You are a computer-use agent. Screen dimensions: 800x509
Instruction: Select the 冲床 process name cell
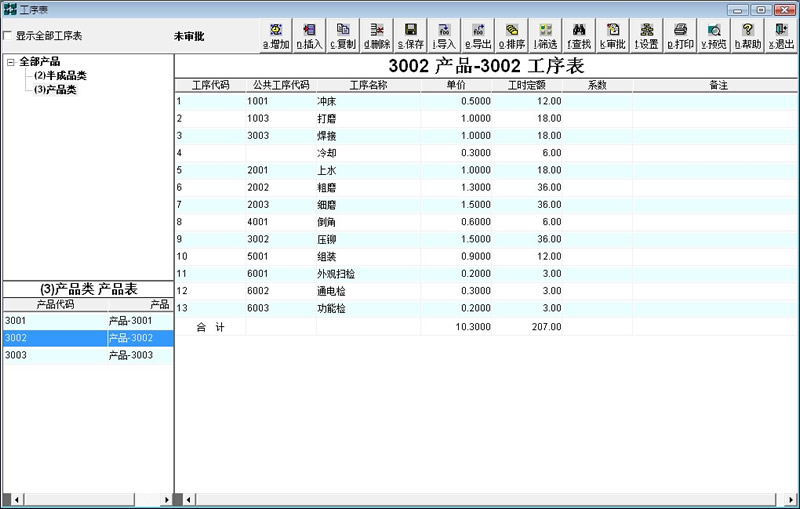coord(368,101)
